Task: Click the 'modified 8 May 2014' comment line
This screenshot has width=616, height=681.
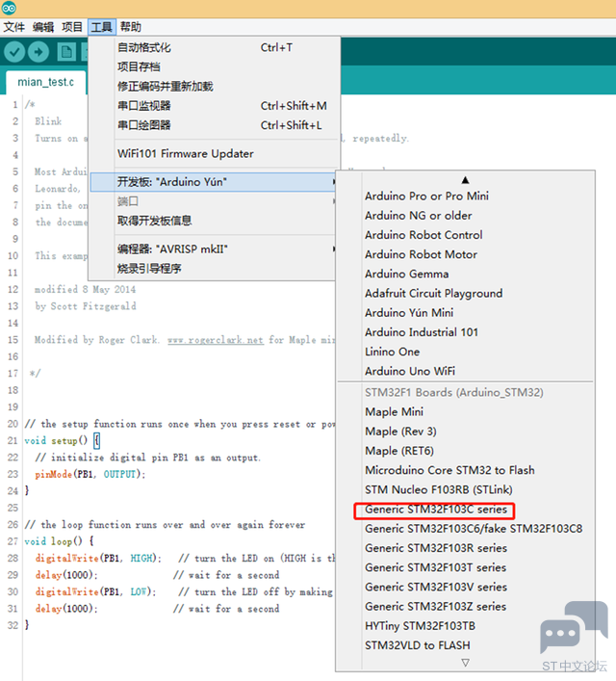Action: pos(85,290)
